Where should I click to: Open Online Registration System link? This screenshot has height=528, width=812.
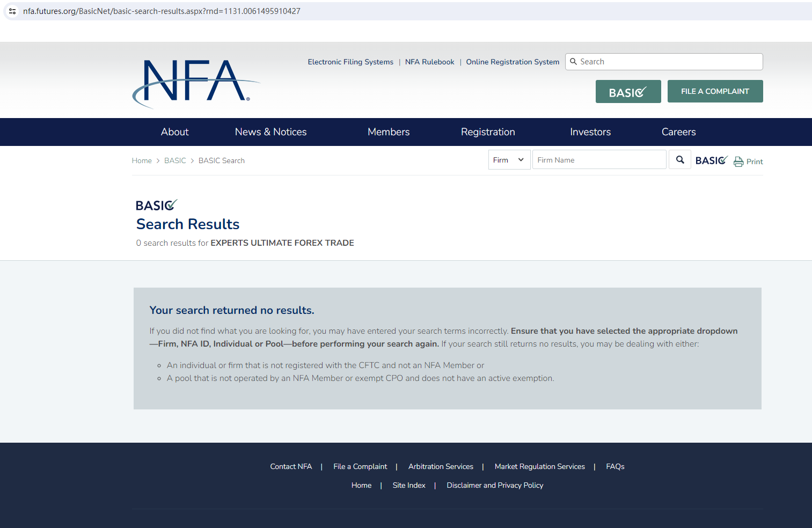pyautogui.click(x=513, y=62)
